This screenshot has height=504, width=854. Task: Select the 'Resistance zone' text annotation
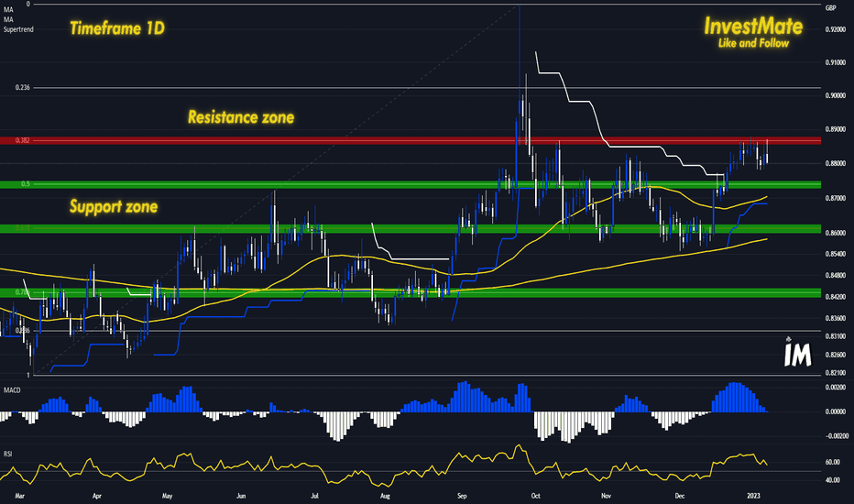coord(241,117)
